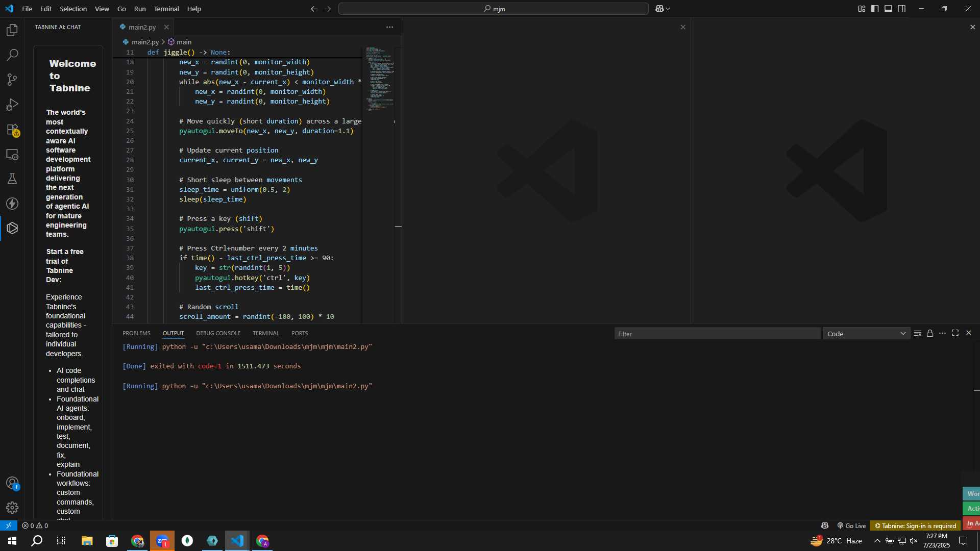Screen dimensions: 980x551
Task: Open the Explorer view in activity bar
Action: pyautogui.click(x=12, y=30)
